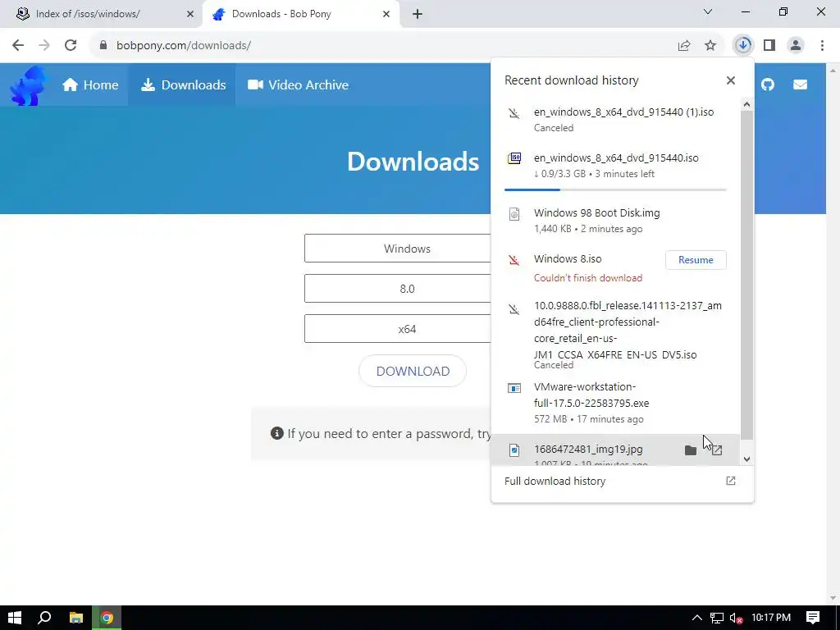Image resolution: width=840 pixels, height=630 pixels.
Task: Open 1686472481_img19.jpg in new tab icon
Action: (717, 450)
